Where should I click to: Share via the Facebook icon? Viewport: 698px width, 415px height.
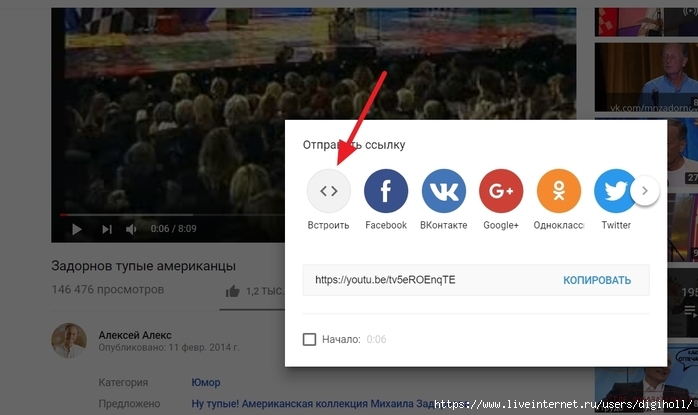pyautogui.click(x=386, y=191)
